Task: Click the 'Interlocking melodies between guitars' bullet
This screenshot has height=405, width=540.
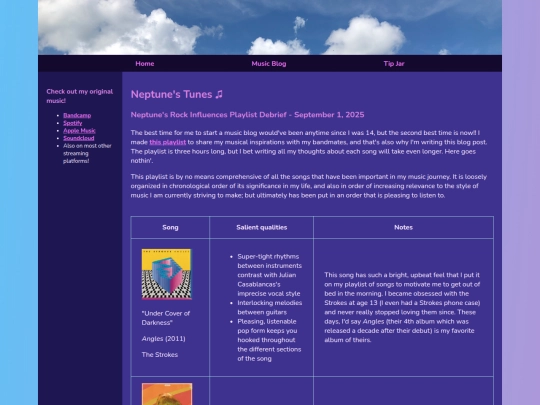Action: click(270, 308)
